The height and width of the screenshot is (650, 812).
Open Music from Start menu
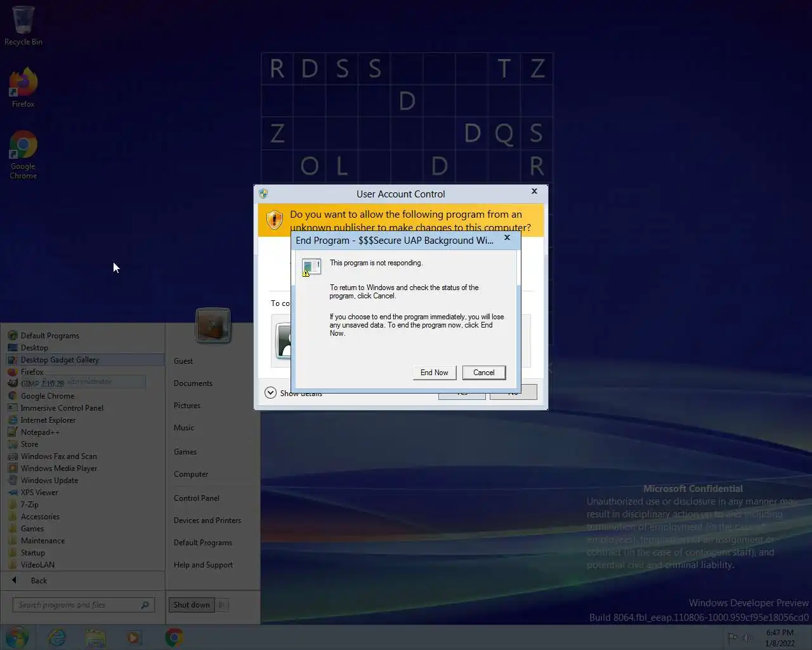[184, 428]
